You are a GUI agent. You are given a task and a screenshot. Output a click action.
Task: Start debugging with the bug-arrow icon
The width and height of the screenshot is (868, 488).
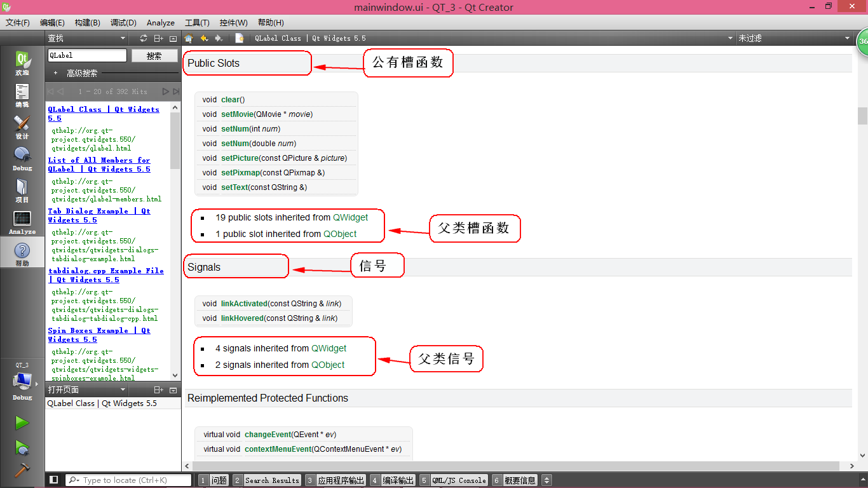[x=22, y=447]
